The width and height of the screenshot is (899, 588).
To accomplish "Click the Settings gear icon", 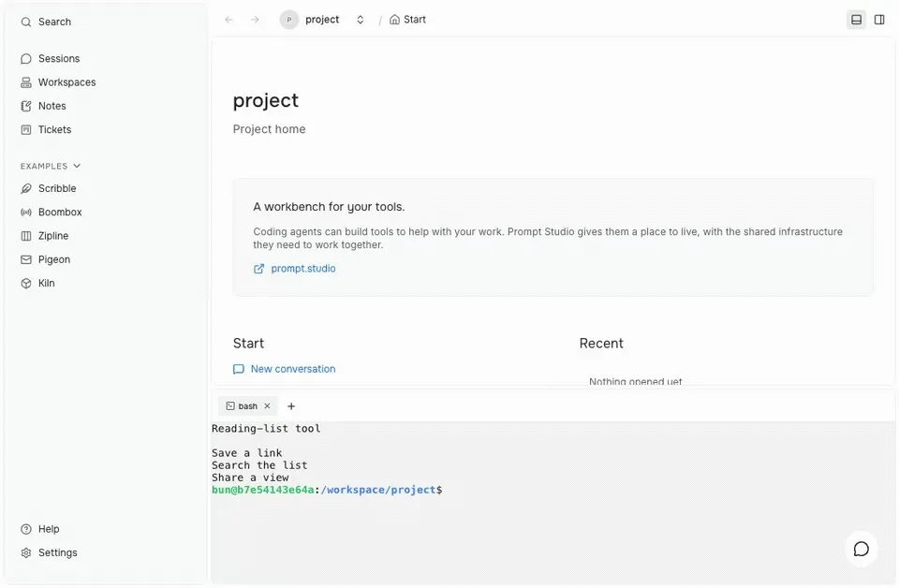I will coord(26,553).
